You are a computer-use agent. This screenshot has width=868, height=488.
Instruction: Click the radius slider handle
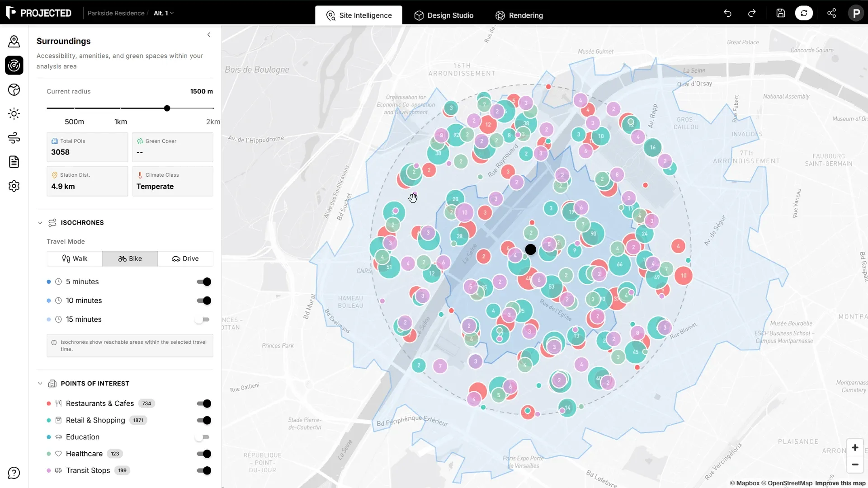point(167,108)
